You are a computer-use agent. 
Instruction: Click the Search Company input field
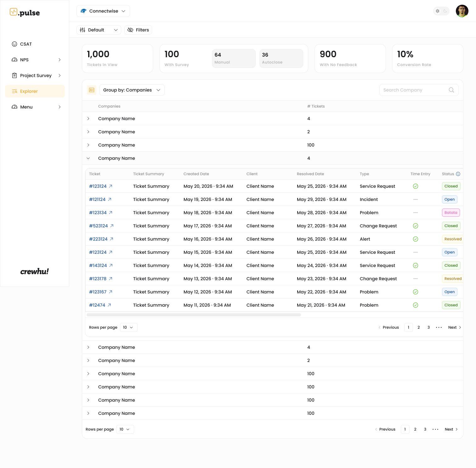click(419, 90)
